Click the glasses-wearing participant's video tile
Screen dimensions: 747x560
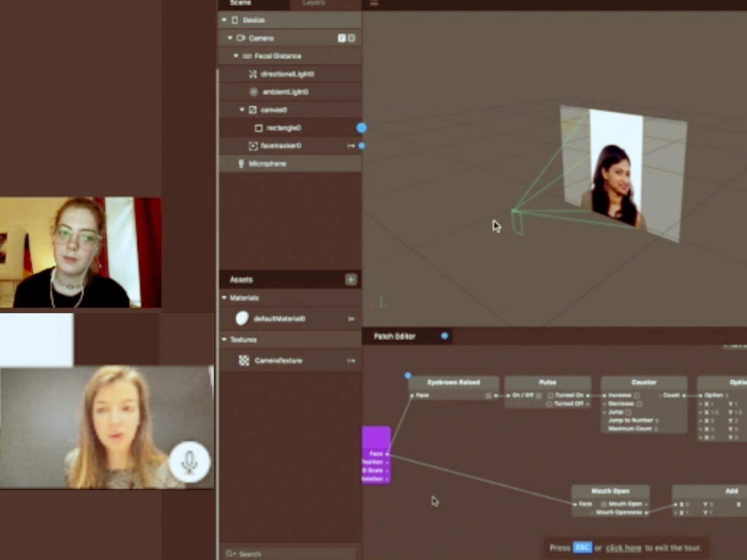(x=80, y=252)
